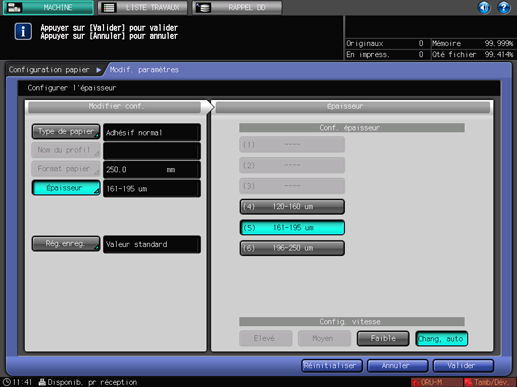Viewport: 517px width, 387px height.
Task: Click the 250.0 mm format value
Action: point(152,170)
